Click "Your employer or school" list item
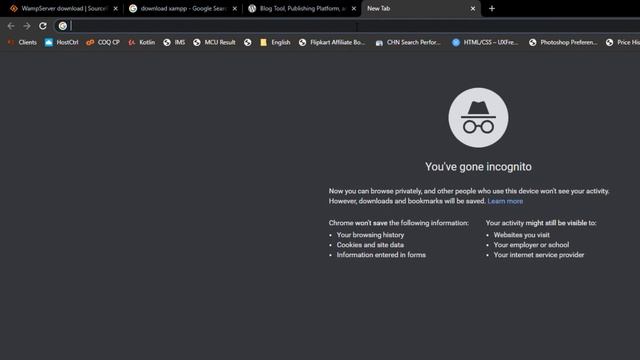The height and width of the screenshot is (360, 640). pos(531,245)
